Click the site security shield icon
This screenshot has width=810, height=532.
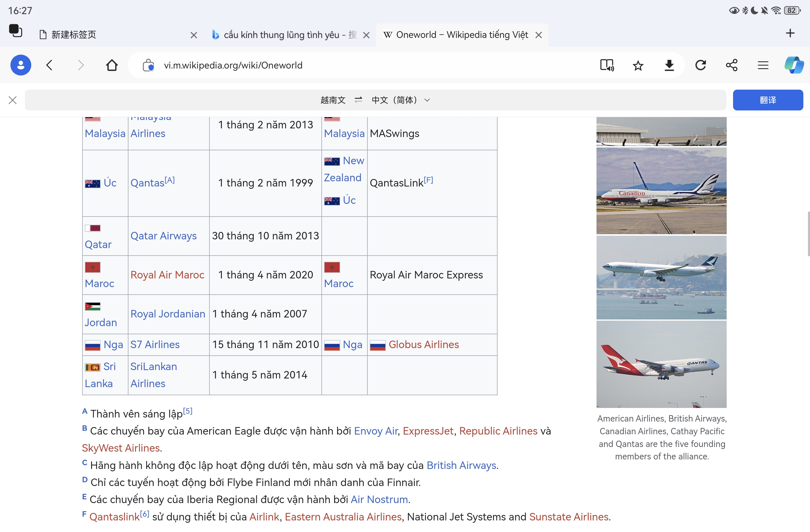tap(148, 65)
